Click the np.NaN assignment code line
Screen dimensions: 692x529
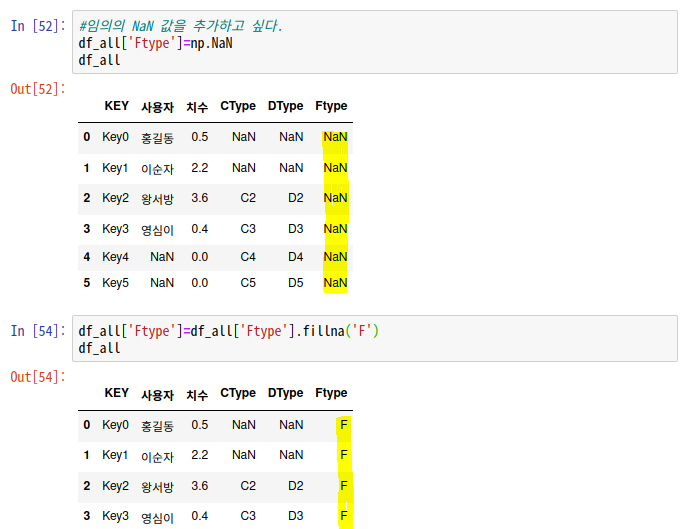(155, 43)
